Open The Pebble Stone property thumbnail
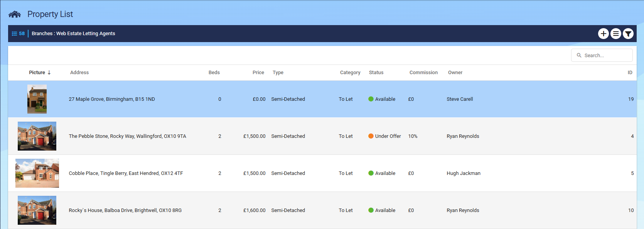 coord(37,136)
